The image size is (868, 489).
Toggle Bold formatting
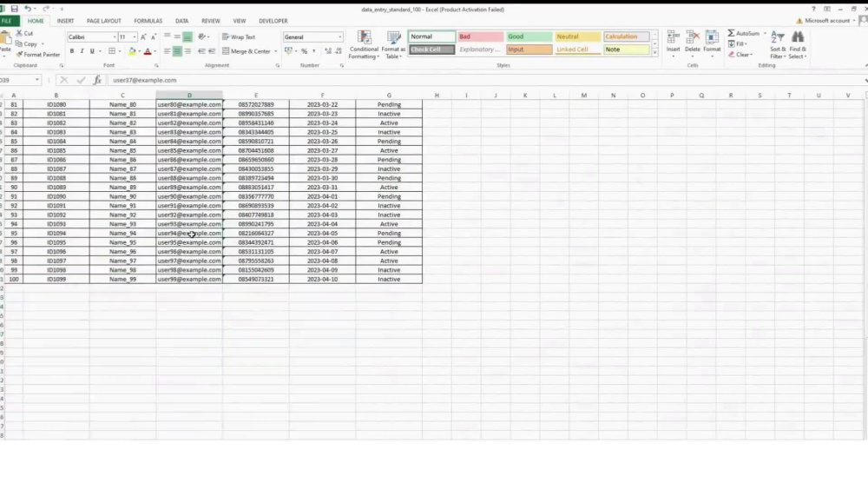pos(71,51)
